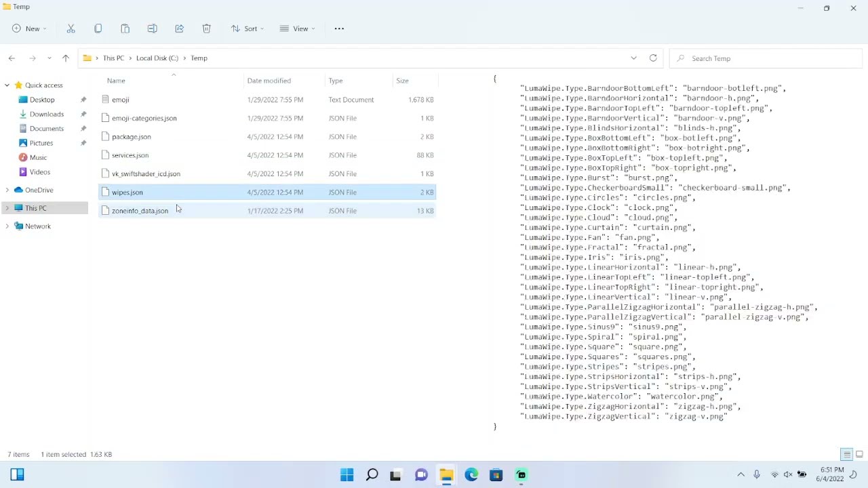Go back with the Back arrow
The width and height of the screenshot is (868, 488).
click(12, 58)
